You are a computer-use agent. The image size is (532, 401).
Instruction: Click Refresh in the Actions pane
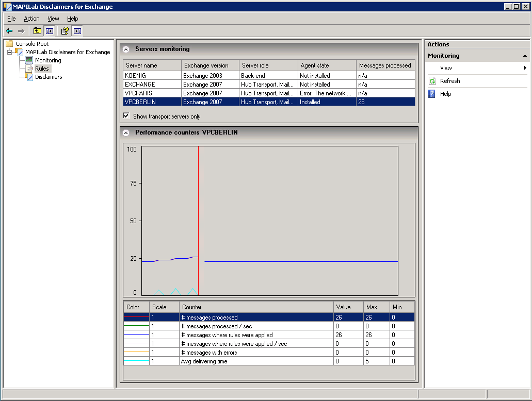450,81
